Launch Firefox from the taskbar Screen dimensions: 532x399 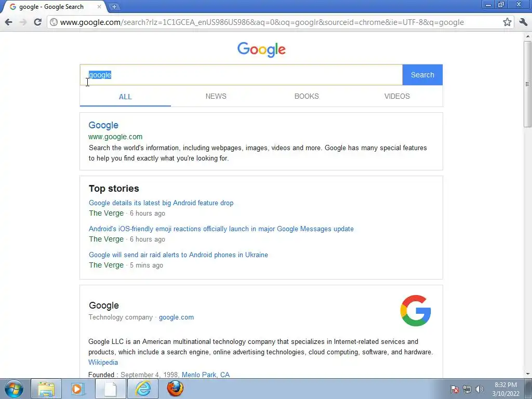pyautogui.click(x=175, y=389)
